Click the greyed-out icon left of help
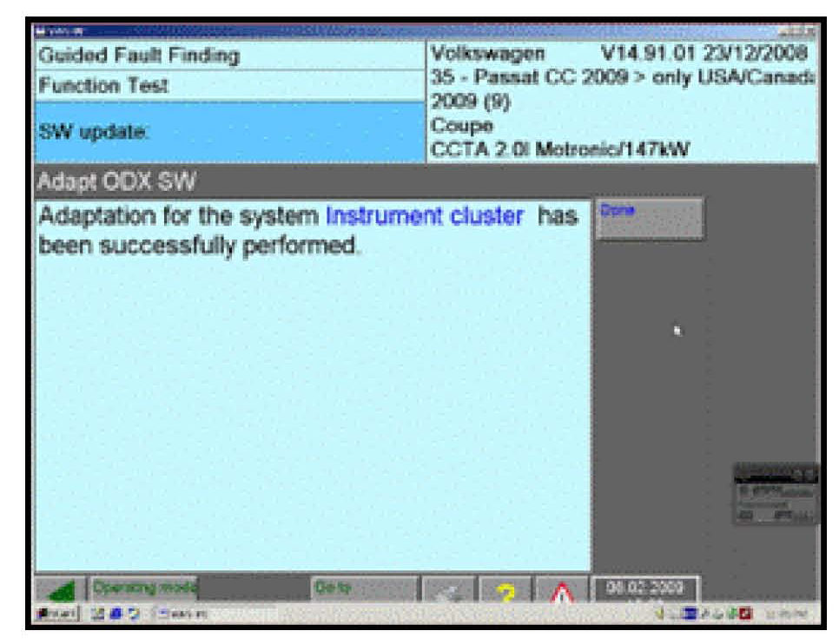Screen dimensions: 839x644 pyautogui.click(x=449, y=590)
